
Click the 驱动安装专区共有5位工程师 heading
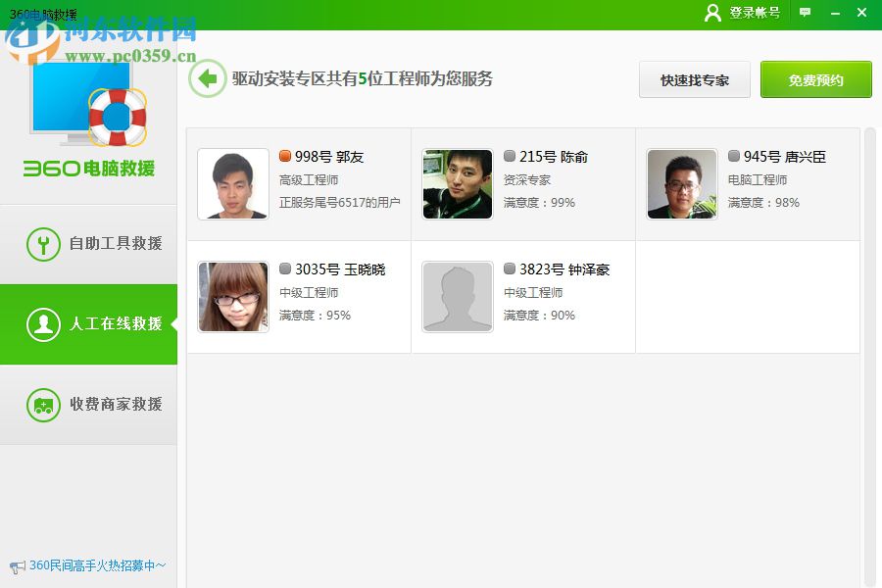coord(363,78)
